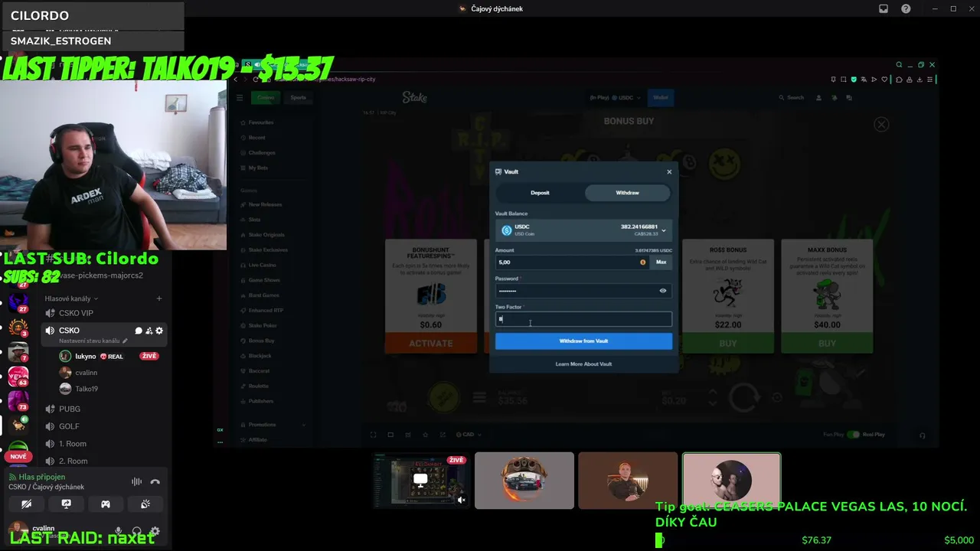Image resolution: width=980 pixels, height=551 pixels.
Task: Invite people to CSKO channel
Action: point(149,331)
